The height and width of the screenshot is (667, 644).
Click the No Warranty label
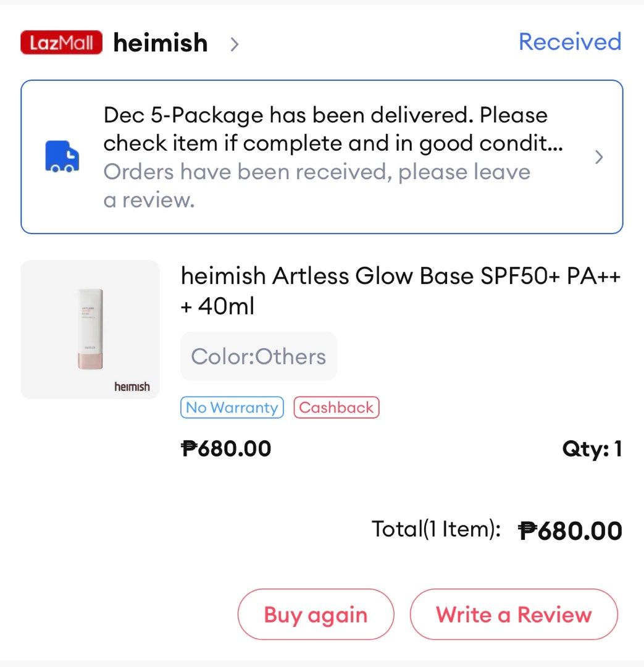[x=232, y=407]
